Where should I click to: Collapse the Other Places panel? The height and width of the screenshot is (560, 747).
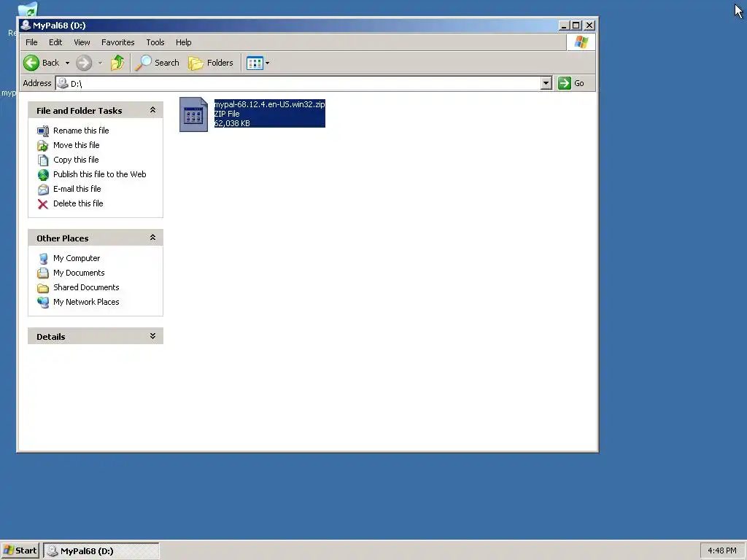pyautogui.click(x=152, y=238)
